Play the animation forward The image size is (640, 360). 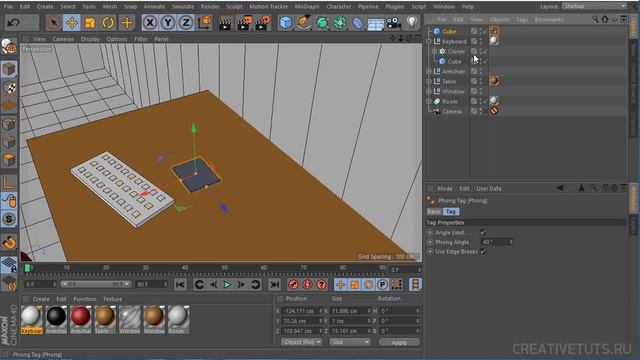click(227, 284)
